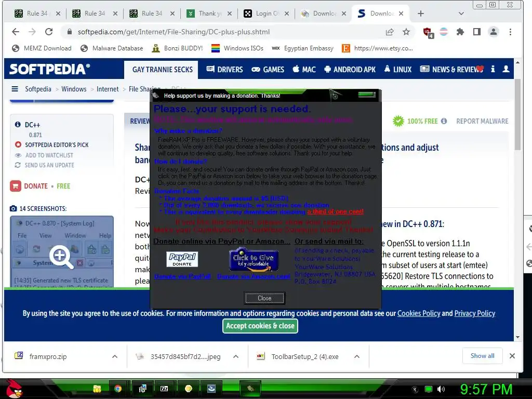Open the MEMZ Download bookmark
The width and height of the screenshot is (532, 399).
(x=42, y=48)
